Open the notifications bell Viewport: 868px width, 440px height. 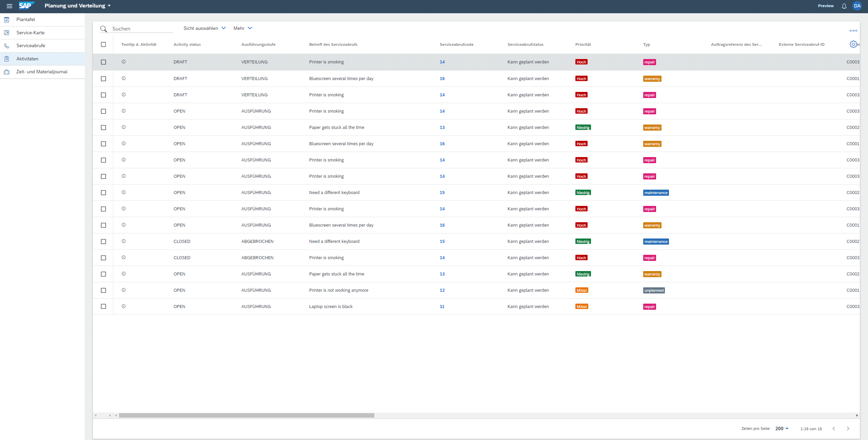844,6
